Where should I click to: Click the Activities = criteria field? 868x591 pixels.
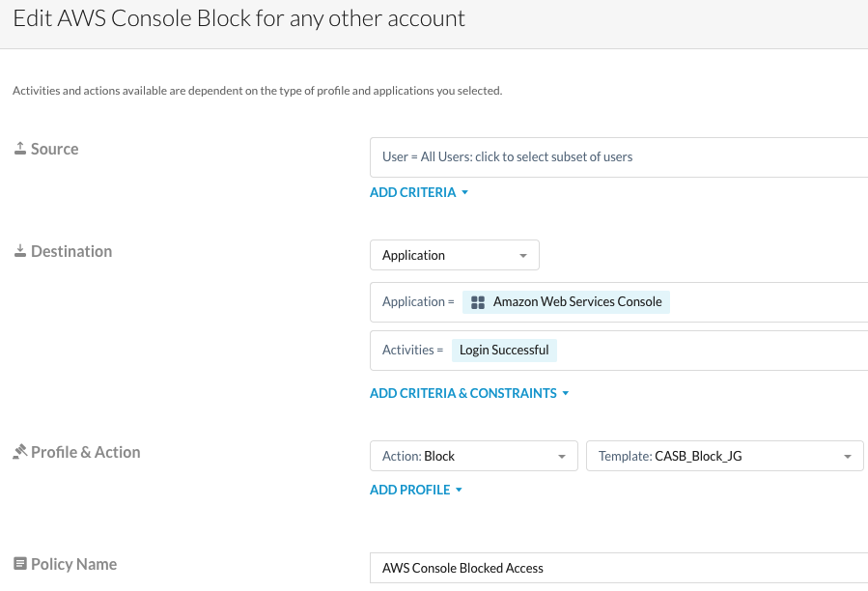(619, 350)
